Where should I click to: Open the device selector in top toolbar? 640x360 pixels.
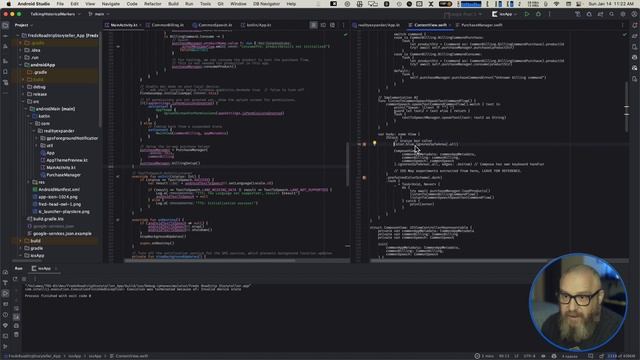pos(462,14)
